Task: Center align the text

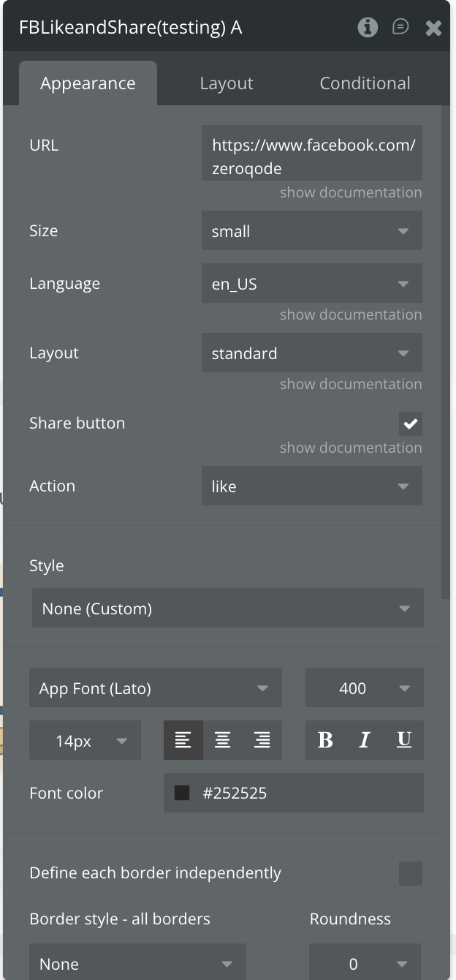Action: tap(223, 740)
